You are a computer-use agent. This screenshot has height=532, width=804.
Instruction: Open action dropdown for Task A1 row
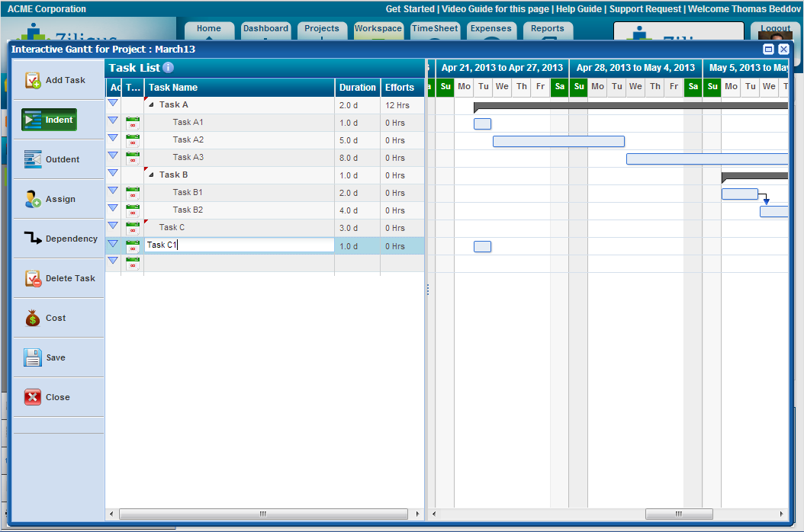pyautogui.click(x=113, y=120)
